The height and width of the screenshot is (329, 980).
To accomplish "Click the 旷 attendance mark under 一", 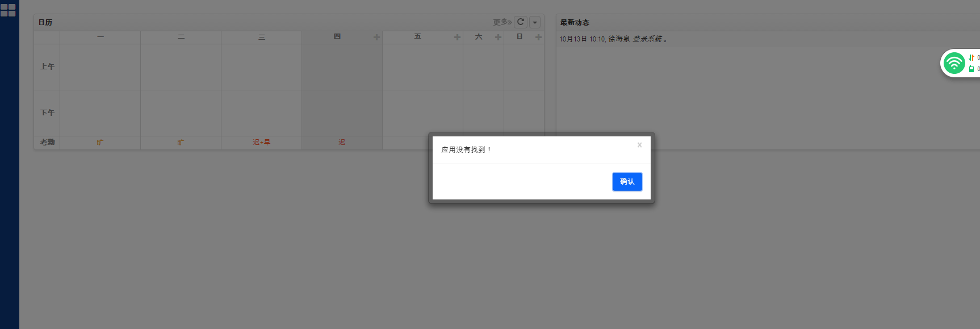I will click(100, 143).
